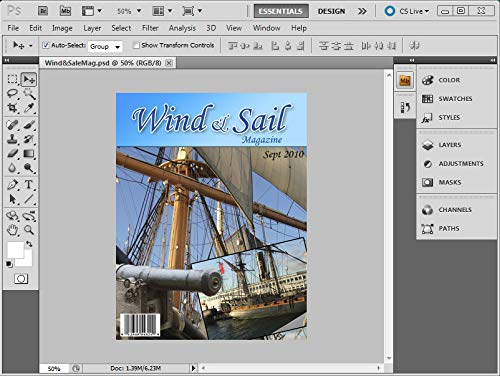Select the Eraser tool
The width and height of the screenshot is (500, 376).
(12, 153)
